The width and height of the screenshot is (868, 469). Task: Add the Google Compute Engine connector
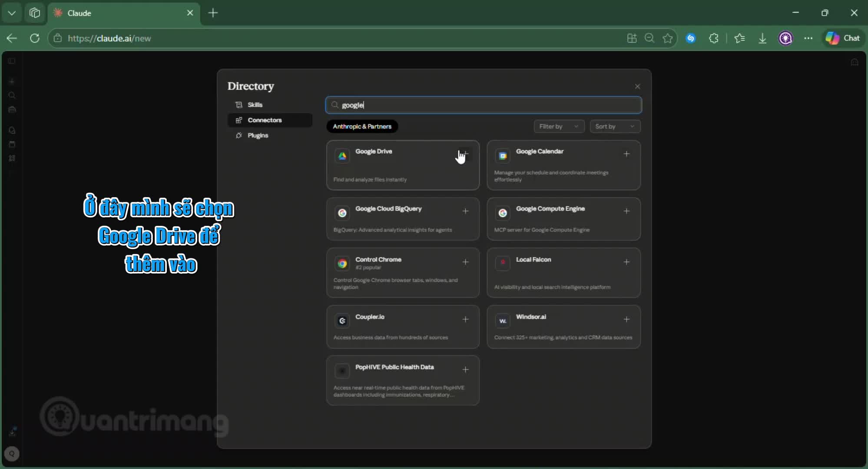626,211
